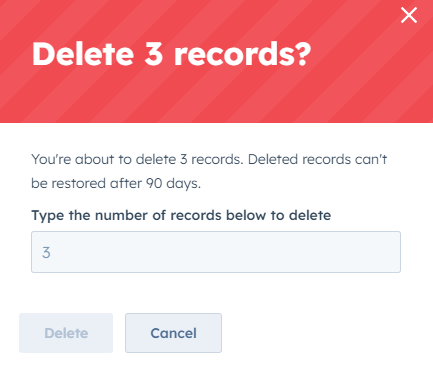Close the Delete 3 records dialog
433x368 pixels.
(x=409, y=15)
